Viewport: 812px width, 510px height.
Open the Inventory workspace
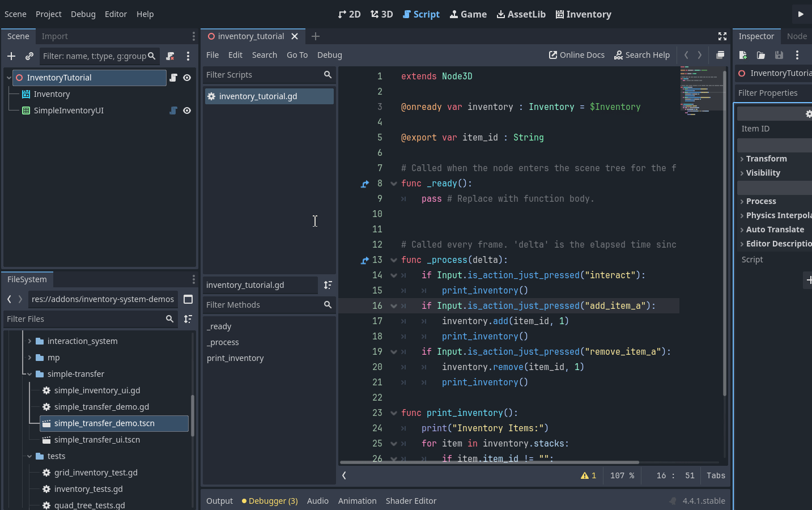pos(583,14)
